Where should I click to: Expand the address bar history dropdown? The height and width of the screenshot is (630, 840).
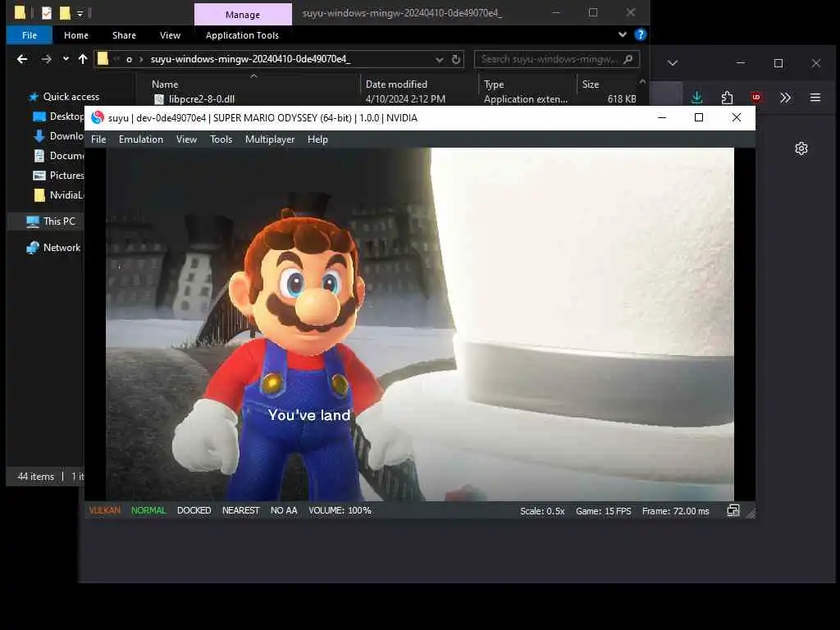click(x=440, y=59)
